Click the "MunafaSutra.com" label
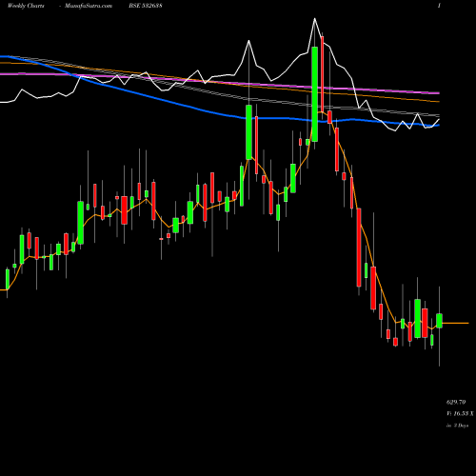This screenshot has width=476, height=476. (x=89, y=6)
